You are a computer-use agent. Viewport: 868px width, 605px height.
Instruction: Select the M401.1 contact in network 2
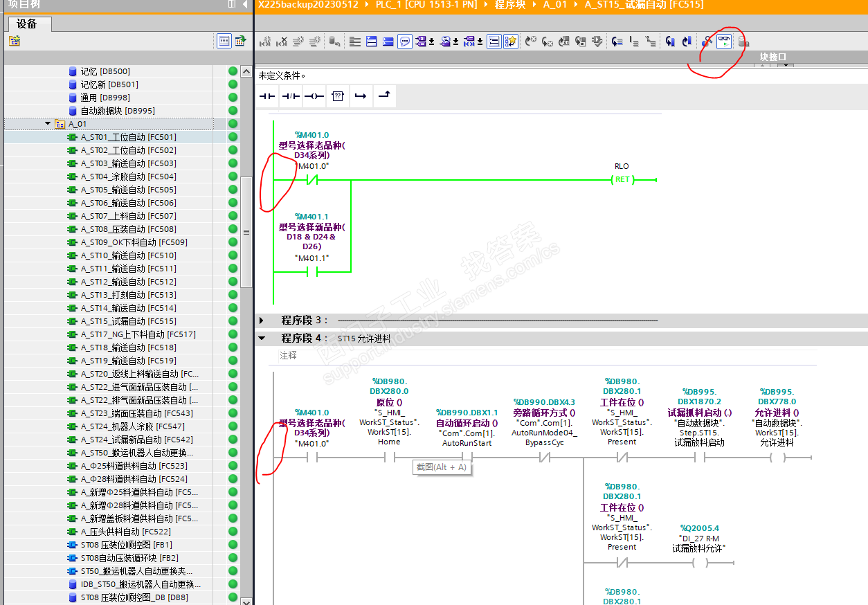click(311, 272)
